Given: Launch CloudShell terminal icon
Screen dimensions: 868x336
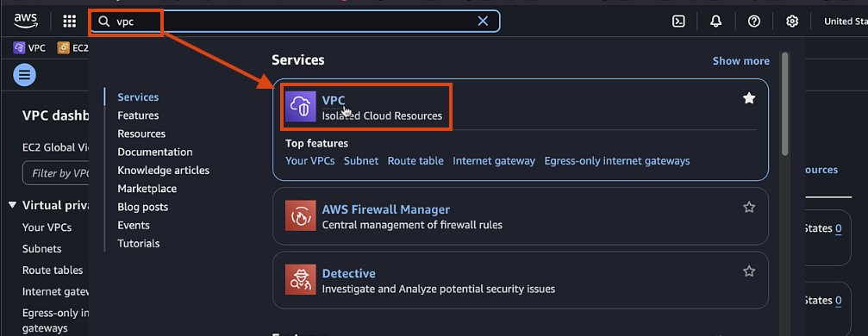Looking at the screenshot, I should [x=678, y=22].
